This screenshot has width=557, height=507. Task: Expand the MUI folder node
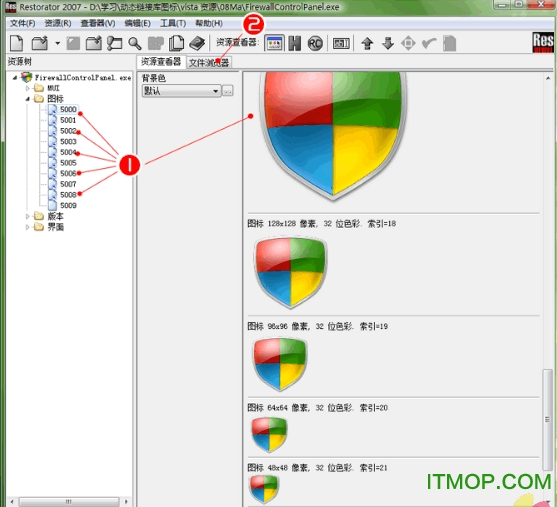(27, 88)
